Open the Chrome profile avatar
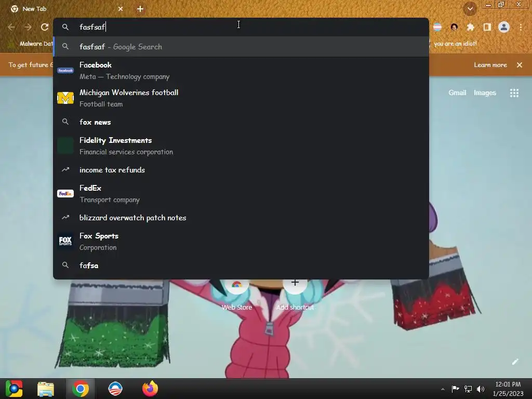This screenshot has height=399, width=532. click(x=504, y=27)
